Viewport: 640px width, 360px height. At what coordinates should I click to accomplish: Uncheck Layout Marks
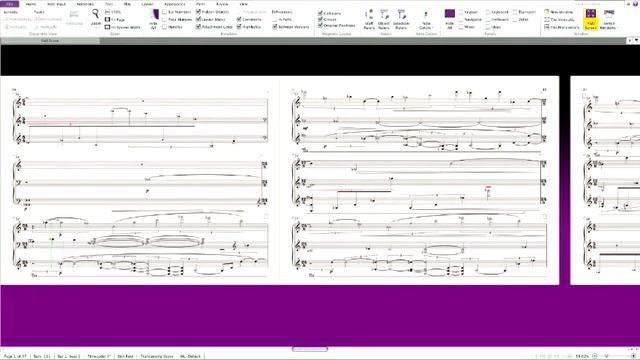tap(211, 20)
